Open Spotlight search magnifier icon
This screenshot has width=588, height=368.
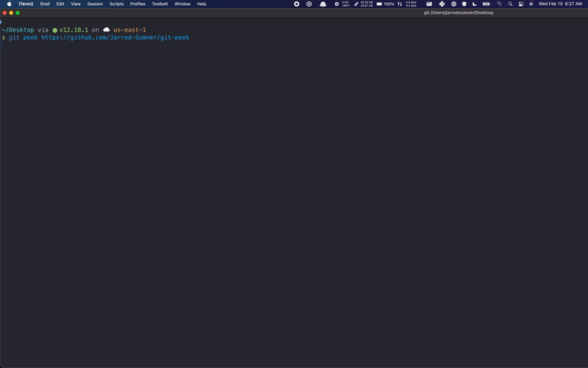(x=510, y=4)
